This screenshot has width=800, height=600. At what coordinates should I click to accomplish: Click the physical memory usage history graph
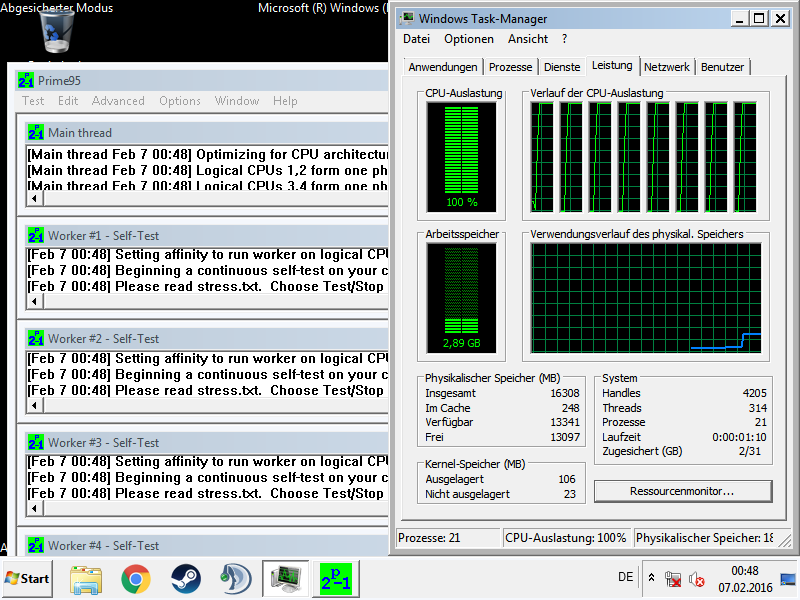pyautogui.click(x=646, y=298)
